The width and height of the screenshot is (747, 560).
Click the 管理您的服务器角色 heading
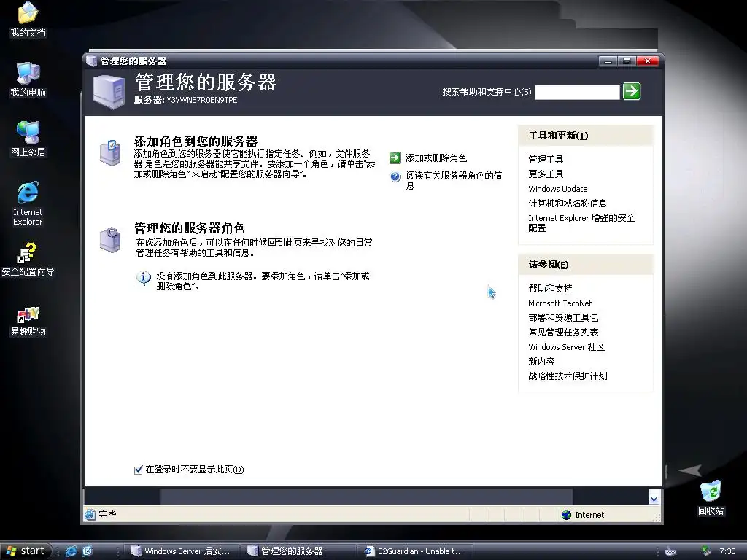click(x=189, y=228)
